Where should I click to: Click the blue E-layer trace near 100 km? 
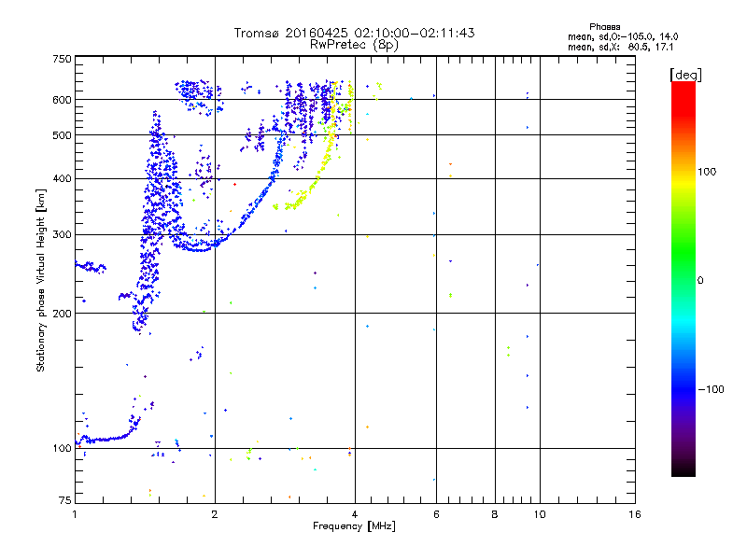click(106, 439)
